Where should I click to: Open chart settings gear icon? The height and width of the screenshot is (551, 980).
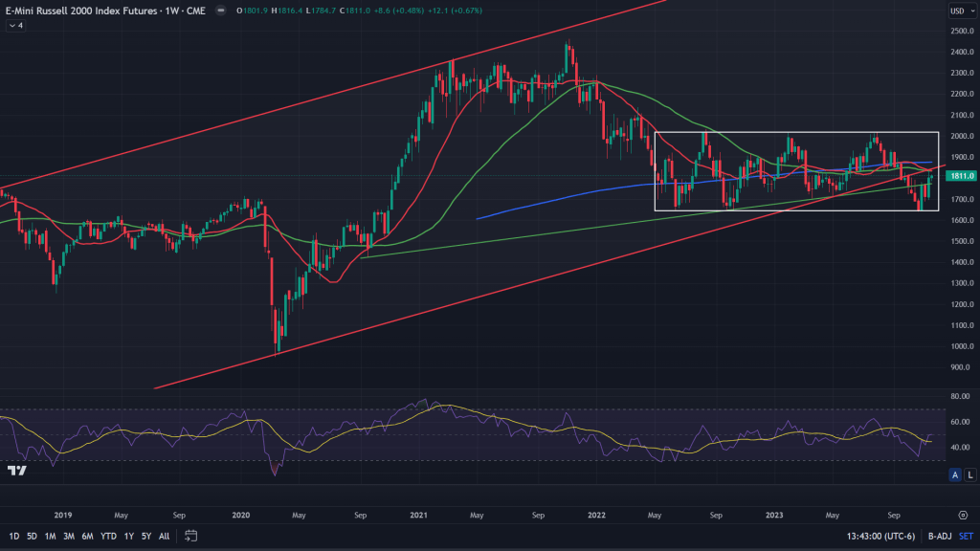[x=962, y=514]
